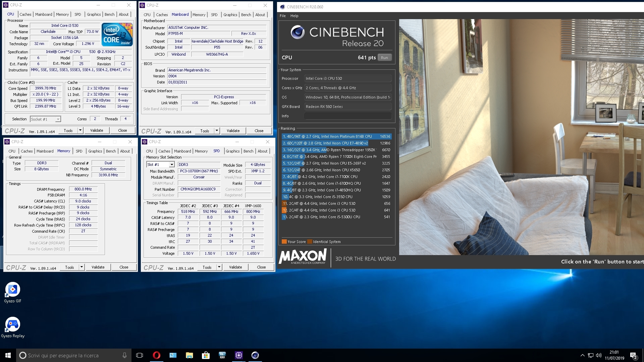Switch to Cinebench via its taskbar icon
The height and width of the screenshot is (362, 644).
(255, 355)
